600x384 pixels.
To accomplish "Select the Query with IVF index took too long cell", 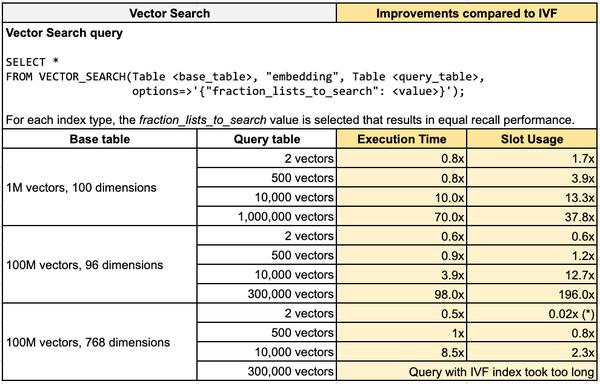I will pos(466,371).
